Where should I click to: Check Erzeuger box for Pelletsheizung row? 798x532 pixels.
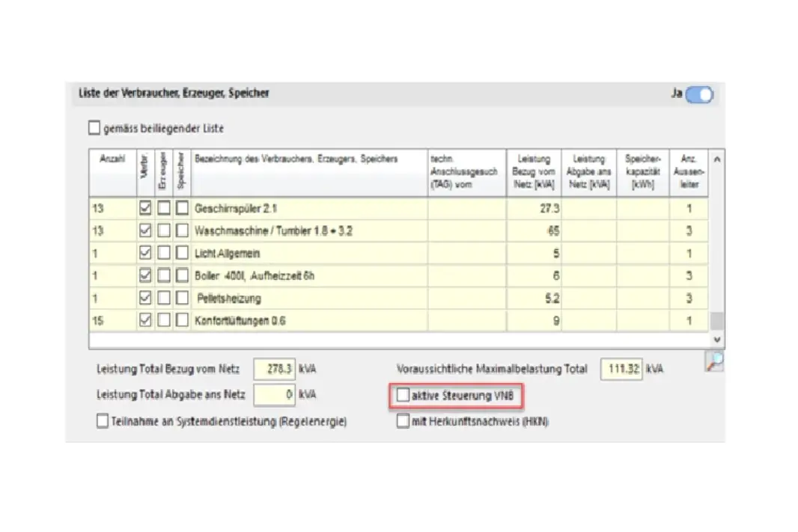click(x=163, y=299)
